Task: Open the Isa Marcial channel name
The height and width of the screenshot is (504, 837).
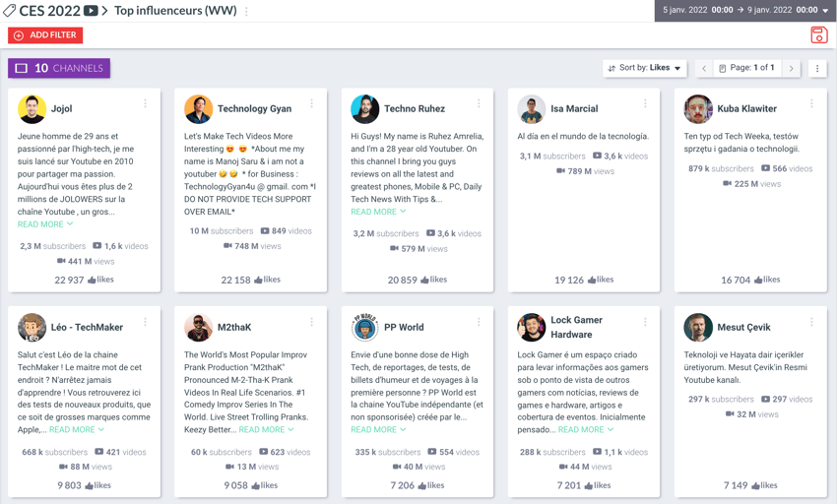Action: 574,109
